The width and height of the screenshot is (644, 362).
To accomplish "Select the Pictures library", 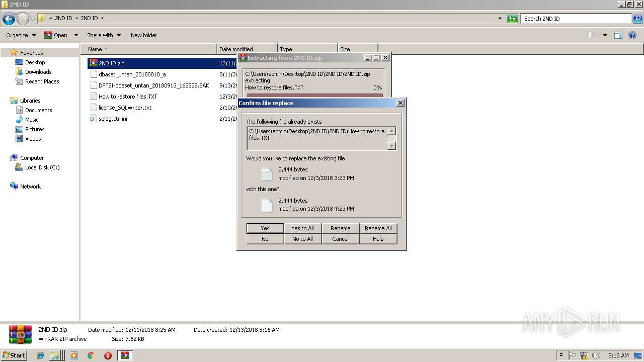I will coord(35,129).
